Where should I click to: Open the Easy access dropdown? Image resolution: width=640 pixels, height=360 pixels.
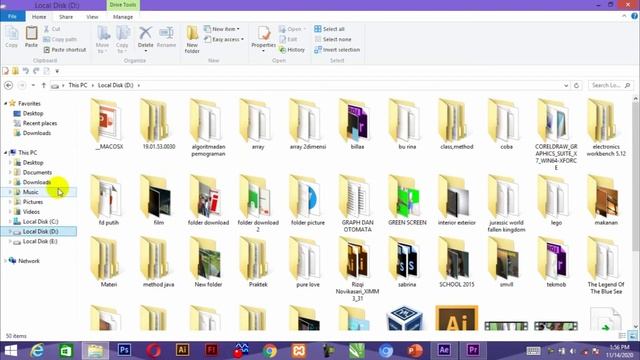tap(224, 39)
